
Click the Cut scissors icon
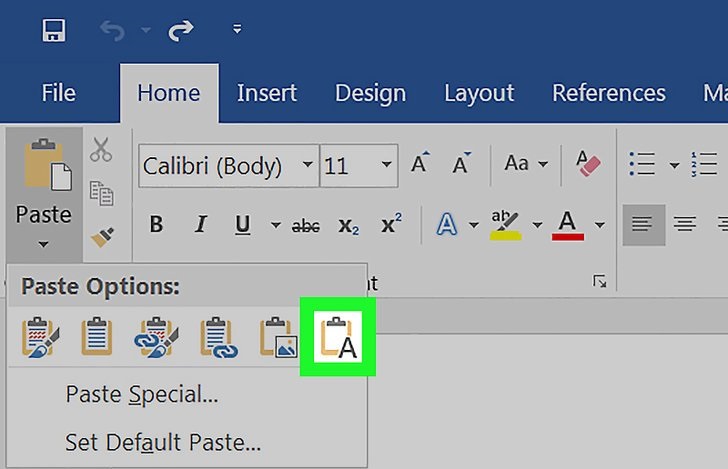coord(101,150)
